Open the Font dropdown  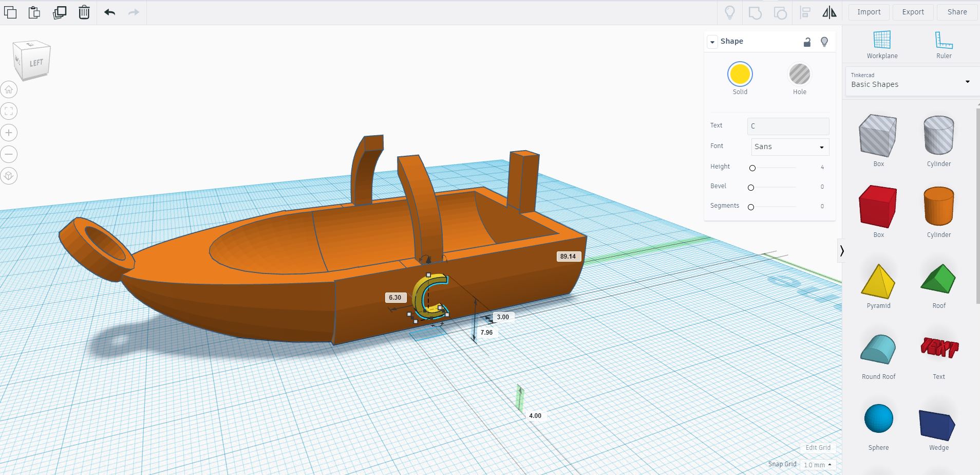coord(789,147)
